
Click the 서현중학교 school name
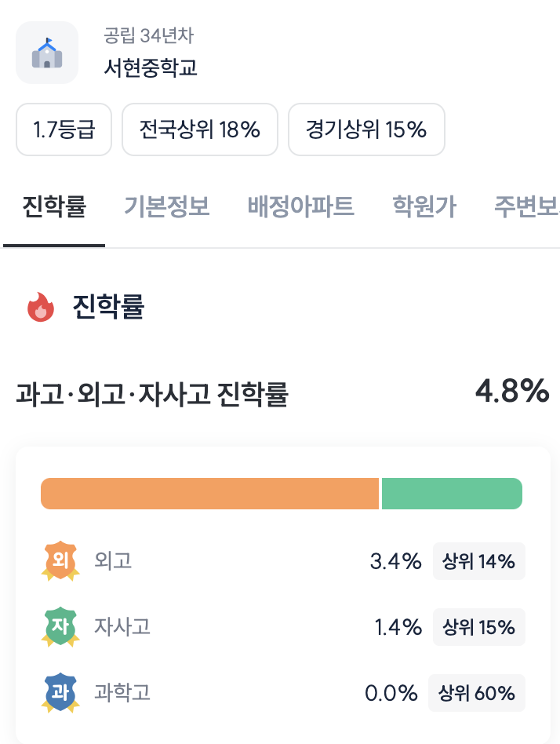coord(151,67)
